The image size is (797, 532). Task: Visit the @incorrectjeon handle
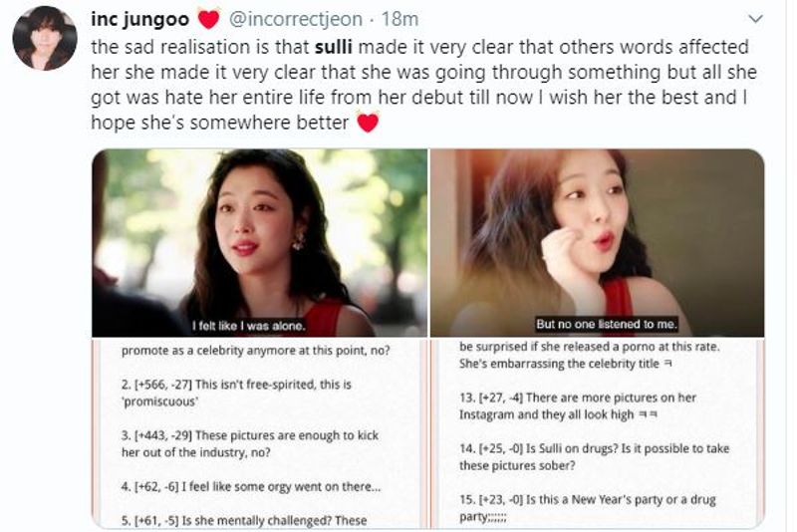coord(296,19)
